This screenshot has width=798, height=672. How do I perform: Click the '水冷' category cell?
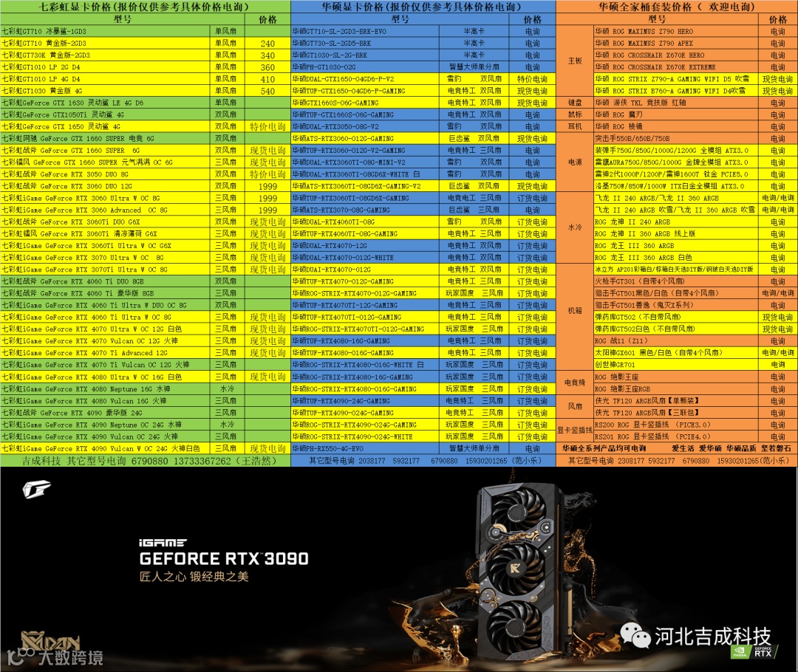pyautogui.click(x=575, y=227)
